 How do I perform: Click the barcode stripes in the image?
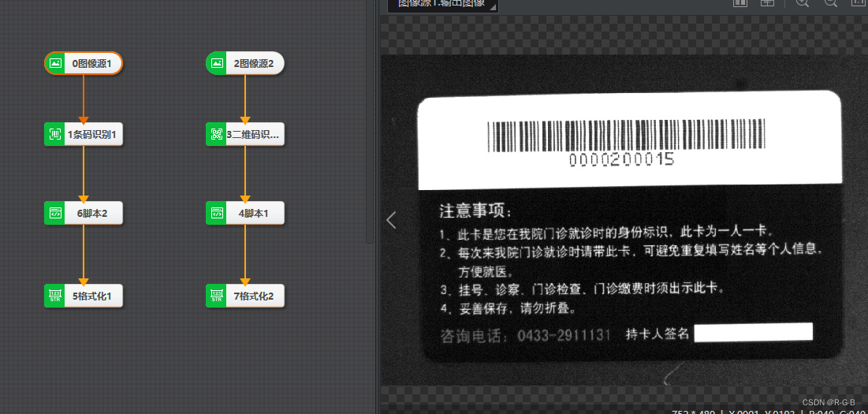point(626,135)
